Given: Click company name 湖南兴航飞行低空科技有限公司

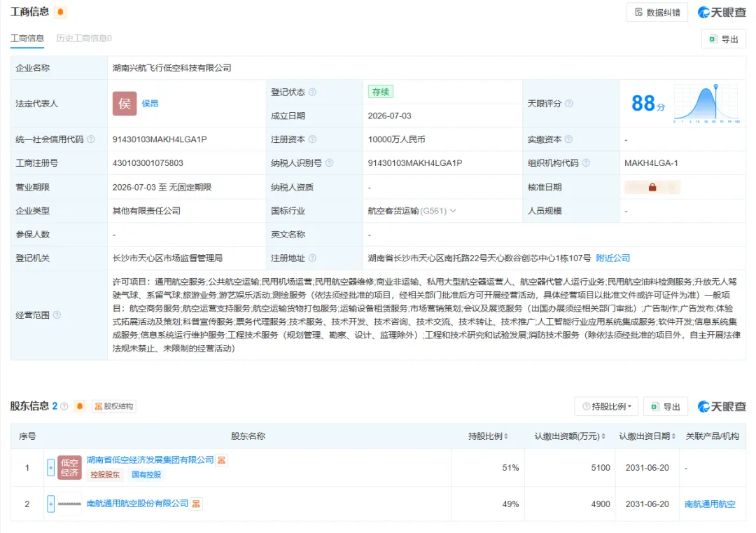Looking at the screenshot, I should [x=171, y=68].
